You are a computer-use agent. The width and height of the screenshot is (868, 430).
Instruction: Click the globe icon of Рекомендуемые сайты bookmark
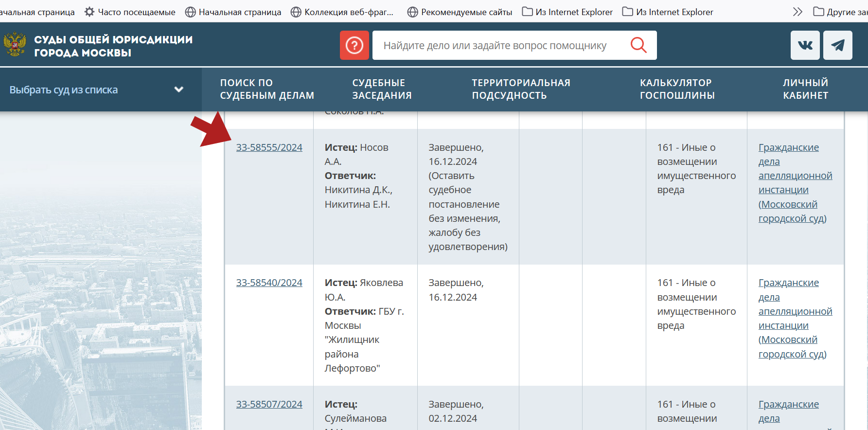tap(412, 12)
